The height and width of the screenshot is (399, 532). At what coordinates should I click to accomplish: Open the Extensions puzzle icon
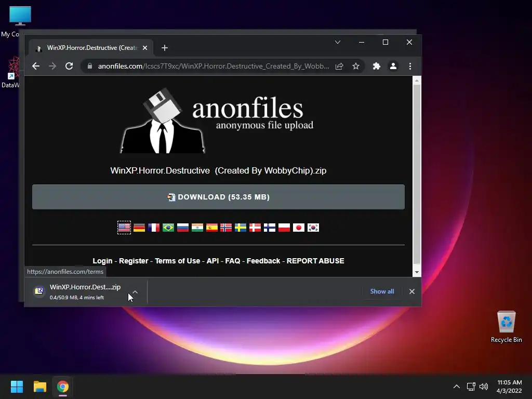376,66
